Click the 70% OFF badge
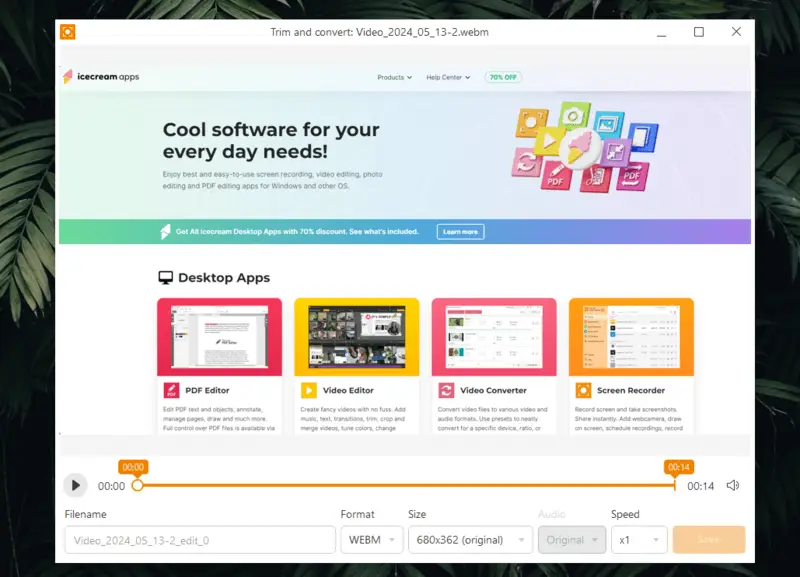This screenshot has height=577, width=800. tap(503, 78)
